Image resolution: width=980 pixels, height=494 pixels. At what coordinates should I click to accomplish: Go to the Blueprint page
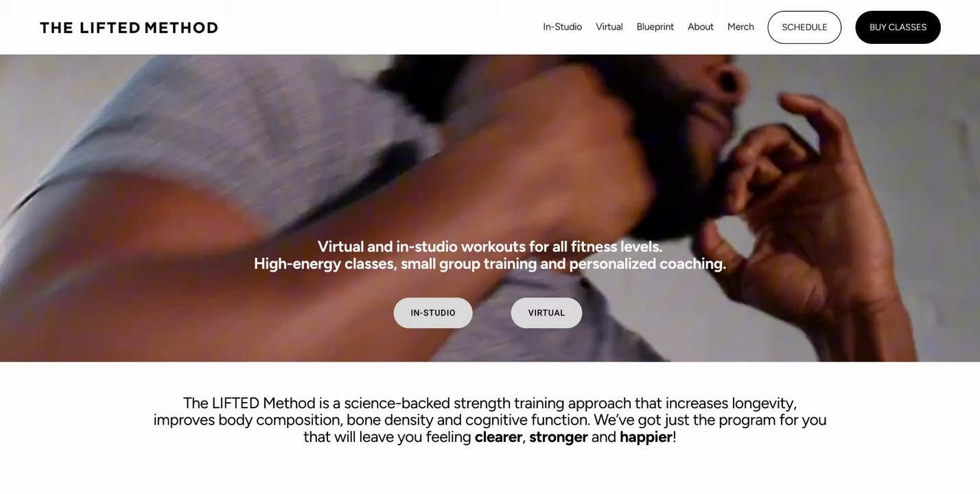tap(655, 27)
